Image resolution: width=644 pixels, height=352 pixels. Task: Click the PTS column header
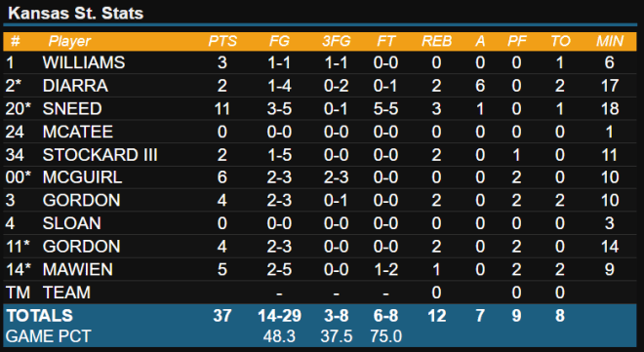click(222, 41)
